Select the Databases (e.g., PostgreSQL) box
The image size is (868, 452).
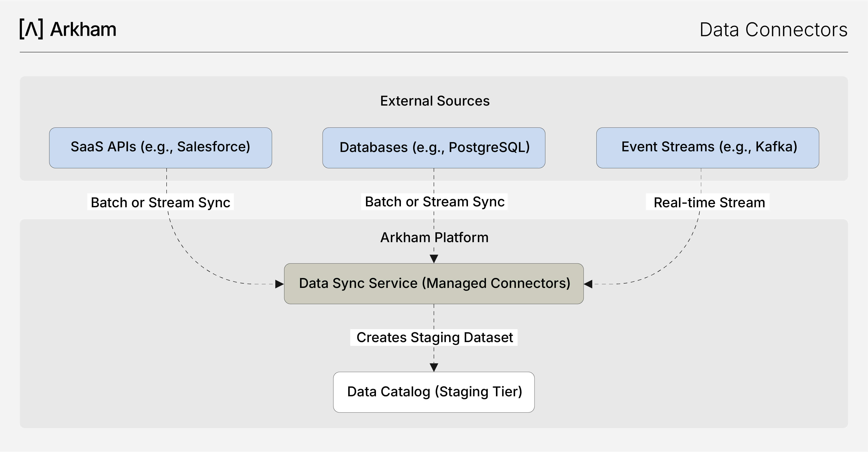click(434, 147)
